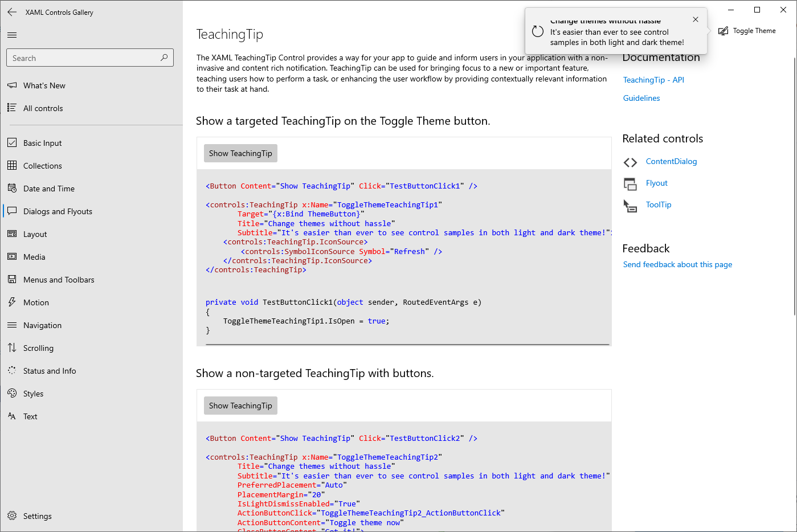Image resolution: width=797 pixels, height=532 pixels.
Task: Toggle the app theme with Toggle Theme
Action: point(747,31)
